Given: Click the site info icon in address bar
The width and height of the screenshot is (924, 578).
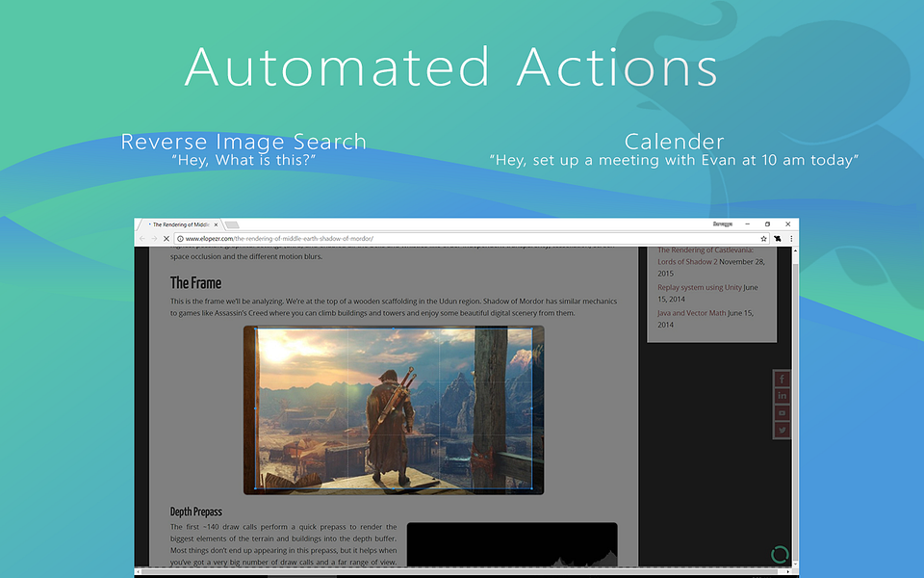Looking at the screenshot, I should point(180,239).
